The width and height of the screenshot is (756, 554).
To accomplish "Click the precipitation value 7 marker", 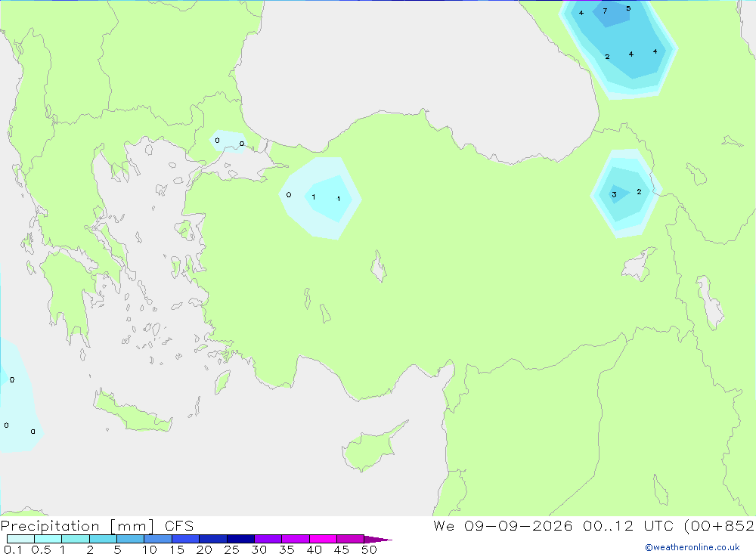I will pyautogui.click(x=605, y=11).
